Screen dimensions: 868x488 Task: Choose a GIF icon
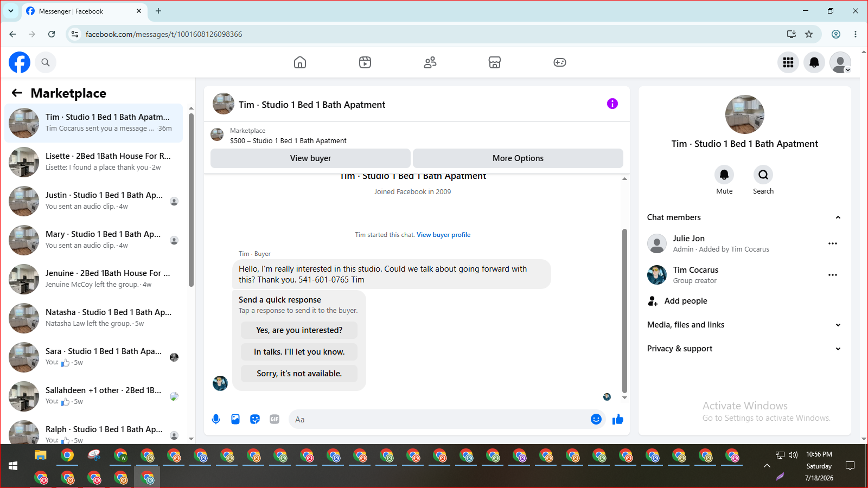[275, 419]
